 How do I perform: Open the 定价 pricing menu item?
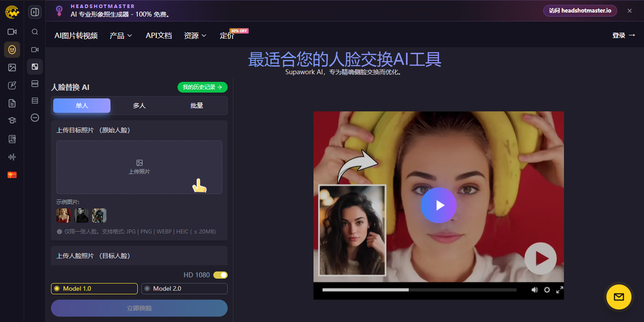[227, 36]
